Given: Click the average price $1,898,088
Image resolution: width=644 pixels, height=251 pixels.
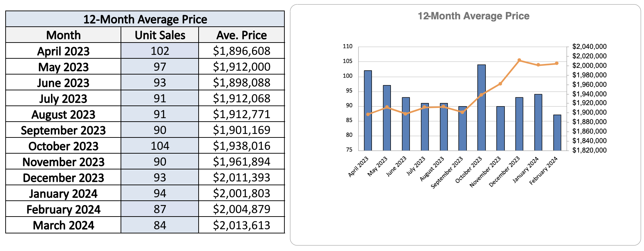Looking at the screenshot, I should tap(241, 83).
